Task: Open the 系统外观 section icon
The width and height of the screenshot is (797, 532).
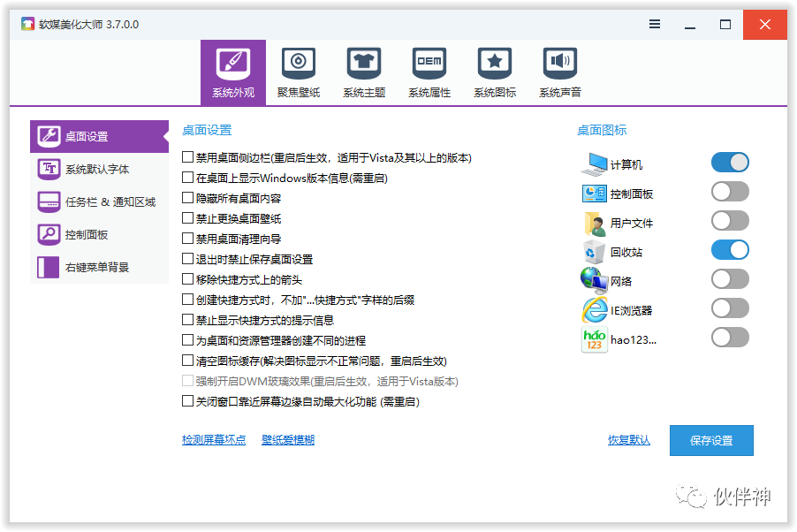Action: click(x=233, y=64)
